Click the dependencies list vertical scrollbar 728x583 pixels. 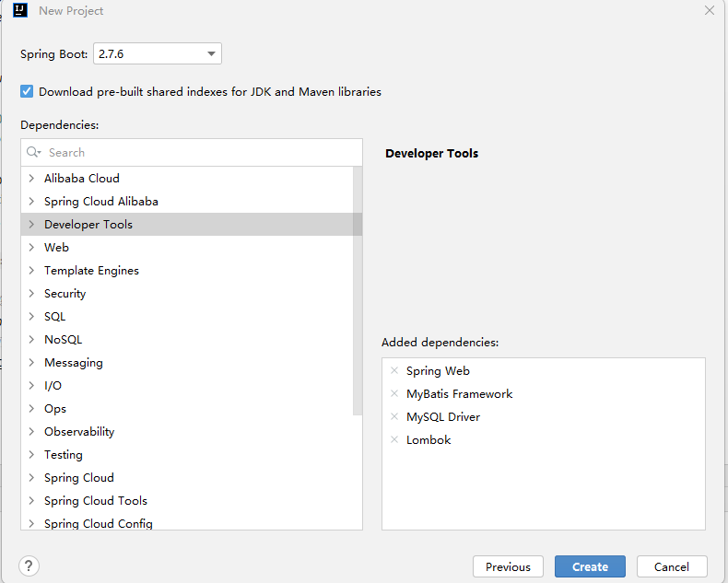tap(358, 291)
